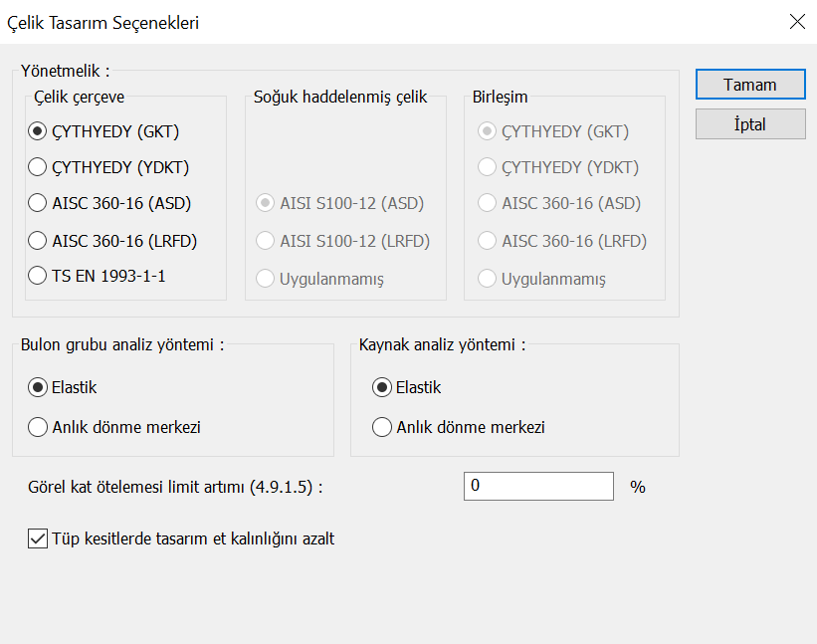Select TS EN 1993-1-1 code
Image resolution: width=817 pixels, height=644 pixels.
click(39, 276)
